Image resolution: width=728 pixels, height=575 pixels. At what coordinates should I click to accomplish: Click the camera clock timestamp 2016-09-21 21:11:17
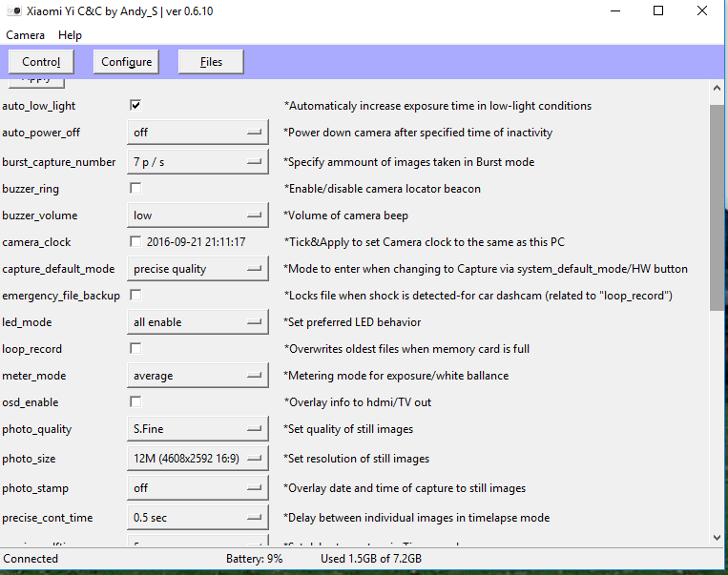click(x=196, y=242)
